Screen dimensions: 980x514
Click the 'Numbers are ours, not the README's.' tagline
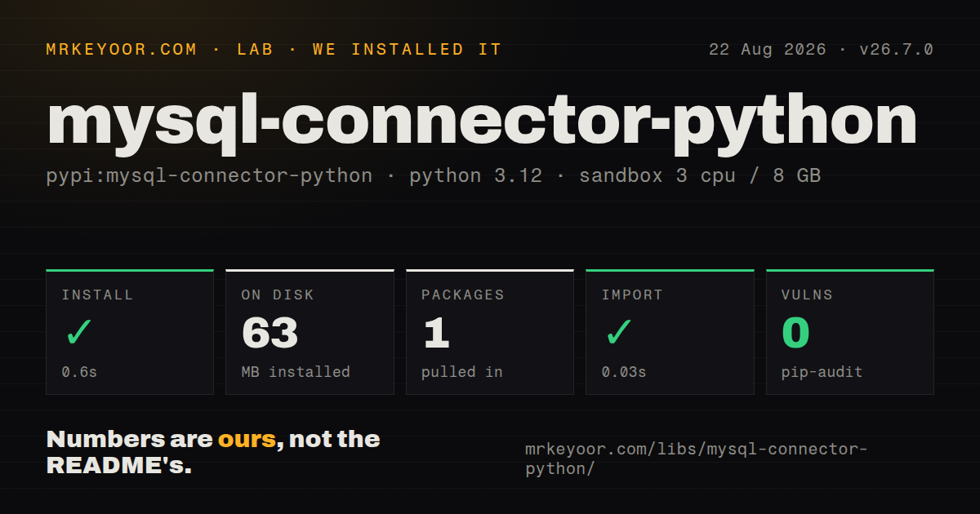pyautogui.click(x=213, y=453)
